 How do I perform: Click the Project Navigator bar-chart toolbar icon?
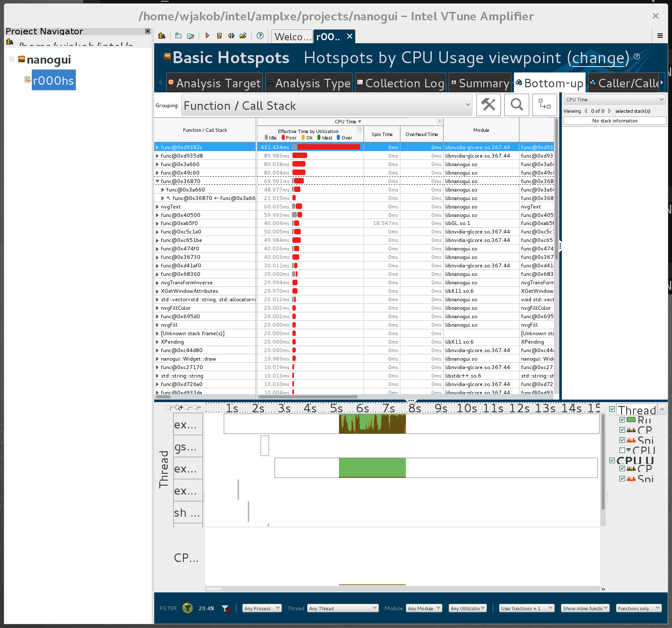coord(161,36)
